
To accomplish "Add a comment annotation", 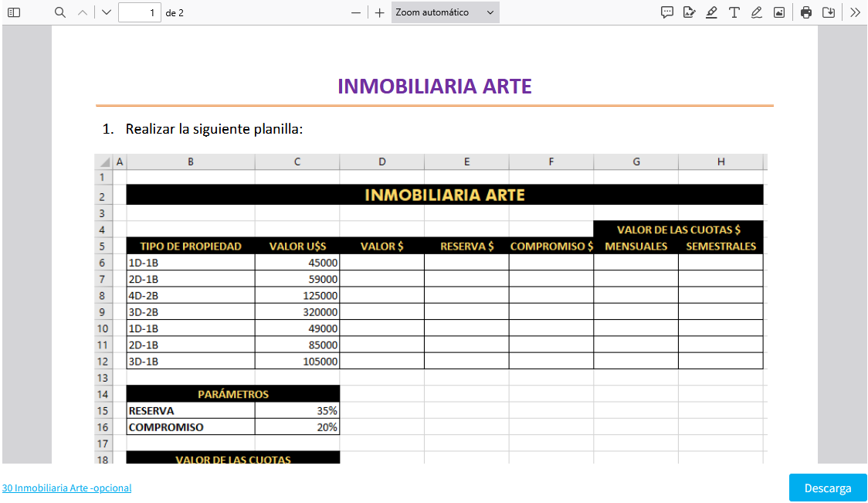I will tap(667, 12).
